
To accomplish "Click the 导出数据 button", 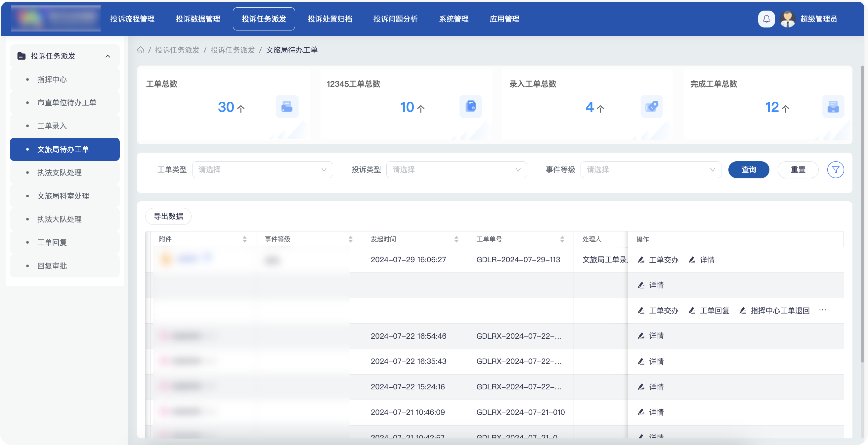I will (x=168, y=216).
